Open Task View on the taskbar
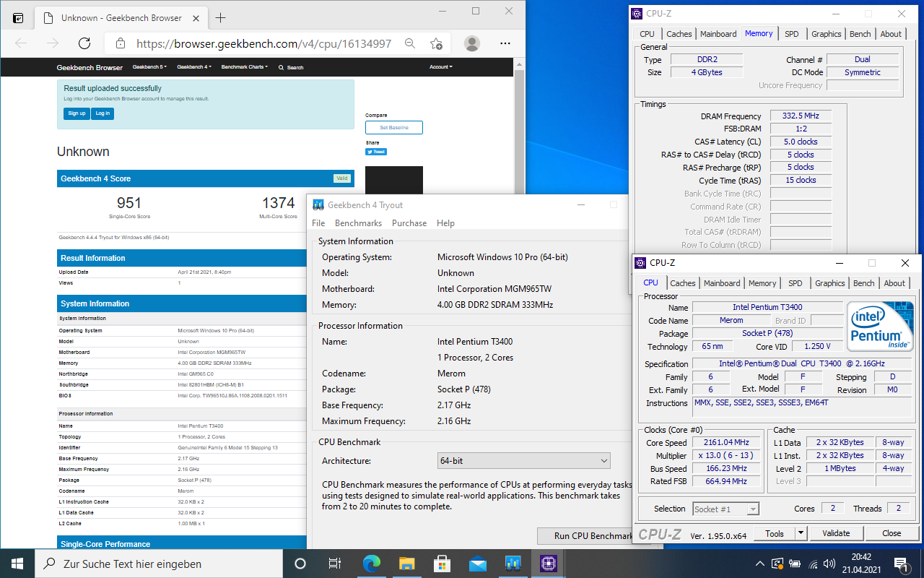Image resolution: width=924 pixels, height=578 pixels. click(335, 564)
